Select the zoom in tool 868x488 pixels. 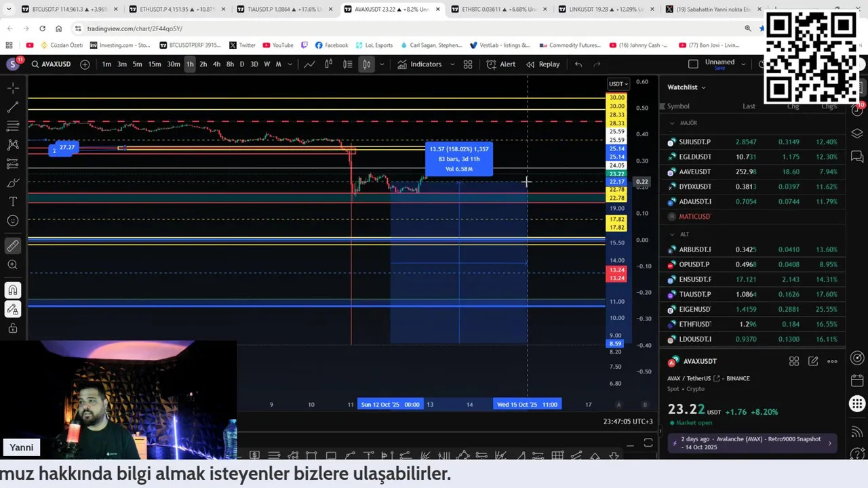click(12, 265)
